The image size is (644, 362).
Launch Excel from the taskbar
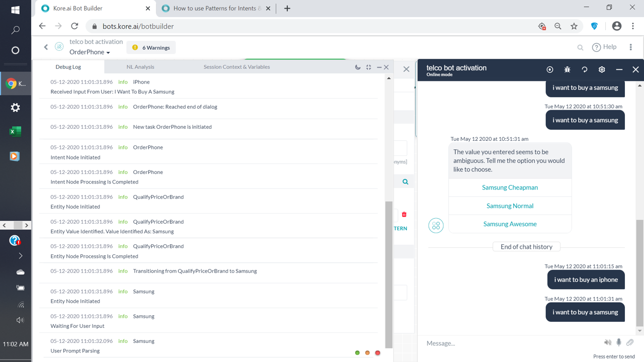15,132
